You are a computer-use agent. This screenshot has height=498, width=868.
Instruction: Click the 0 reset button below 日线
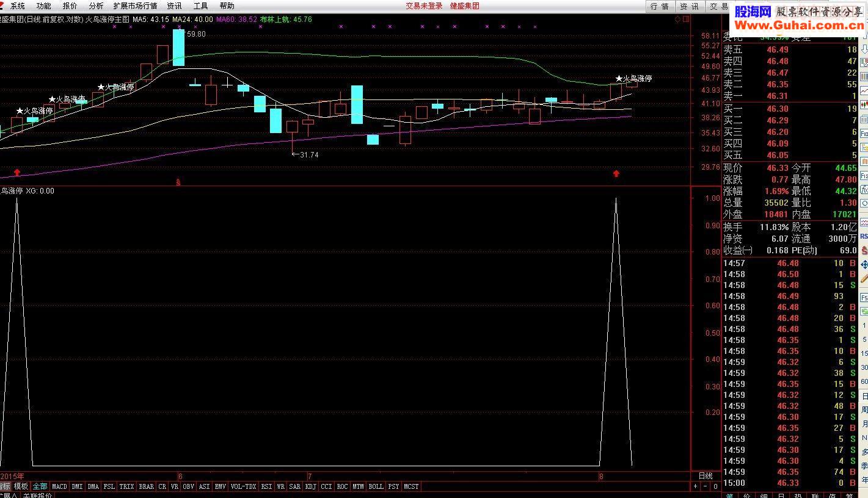point(715,486)
